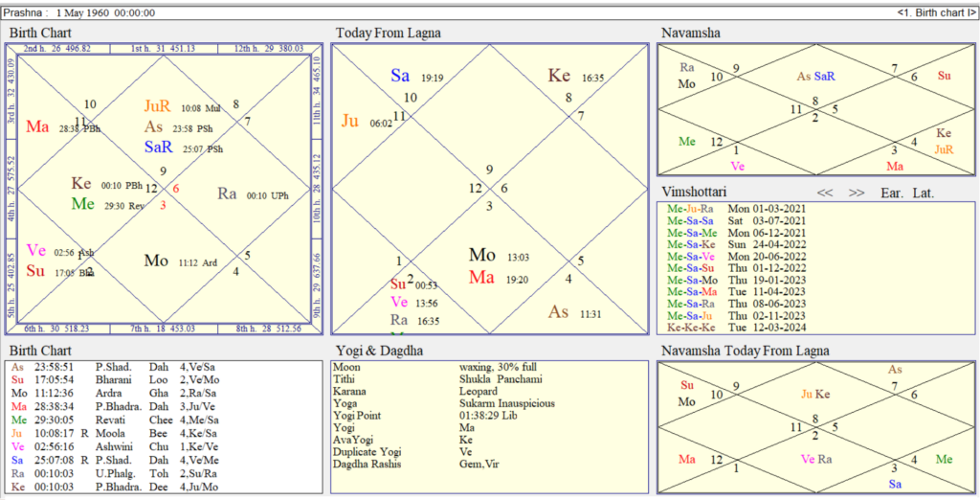Click Mo 11:12 Ard in Birth Chart

point(181,261)
